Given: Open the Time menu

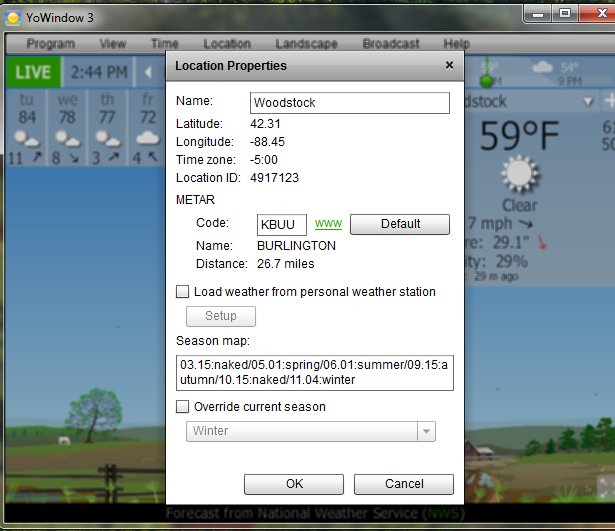Looking at the screenshot, I should coord(165,44).
